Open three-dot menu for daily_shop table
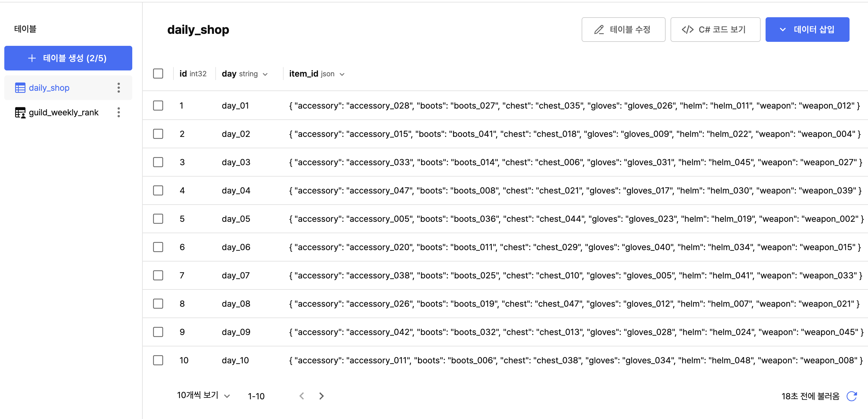 tap(119, 88)
